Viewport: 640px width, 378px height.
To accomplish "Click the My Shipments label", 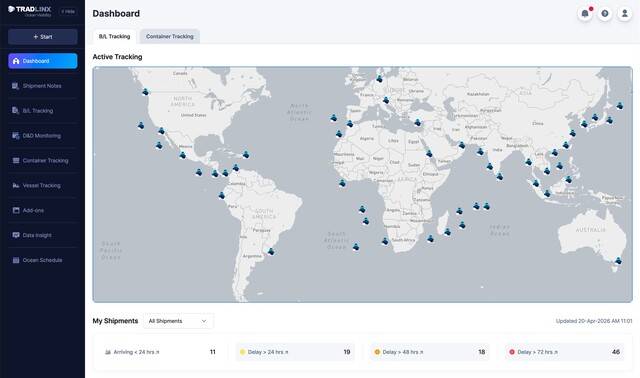I will pos(115,321).
